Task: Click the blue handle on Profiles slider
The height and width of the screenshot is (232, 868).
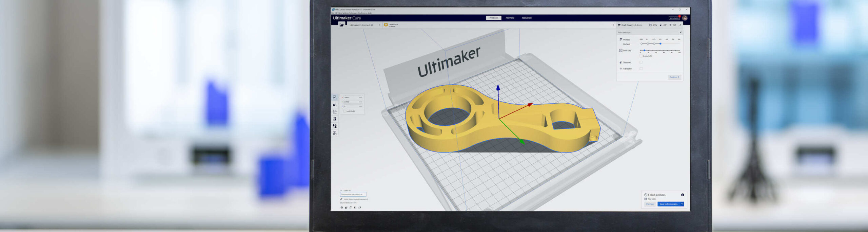Action: pyautogui.click(x=660, y=43)
